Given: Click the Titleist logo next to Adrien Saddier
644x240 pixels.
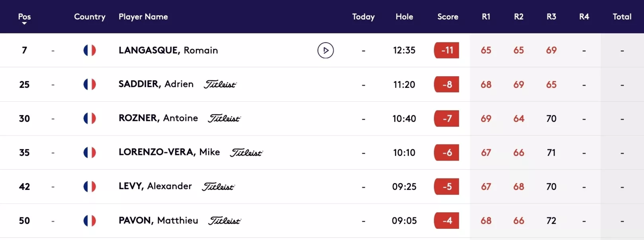Looking at the screenshot, I should point(220,84).
